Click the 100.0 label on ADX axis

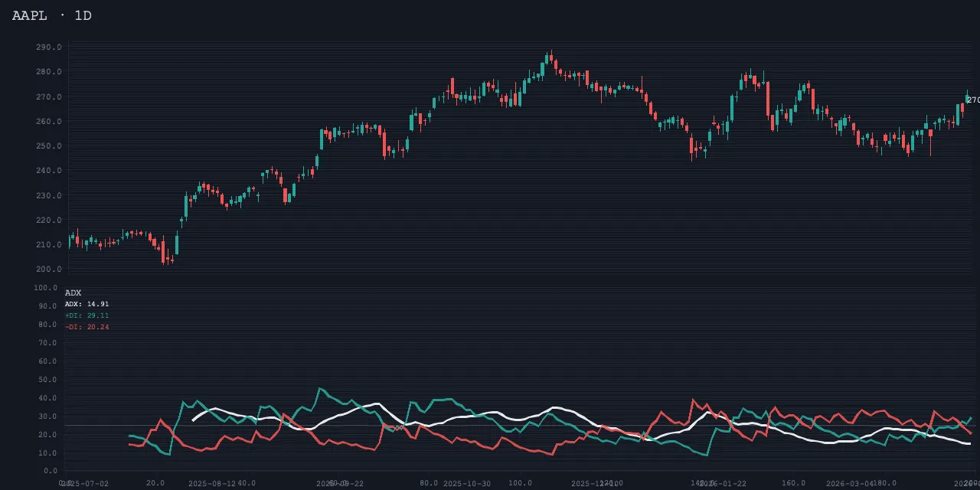(x=46, y=288)
